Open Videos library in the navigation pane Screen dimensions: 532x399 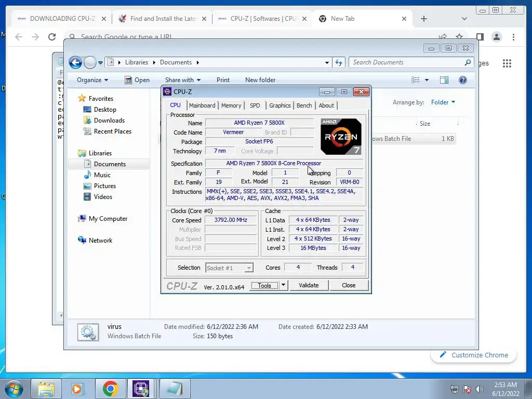click(x=103, y=197)
